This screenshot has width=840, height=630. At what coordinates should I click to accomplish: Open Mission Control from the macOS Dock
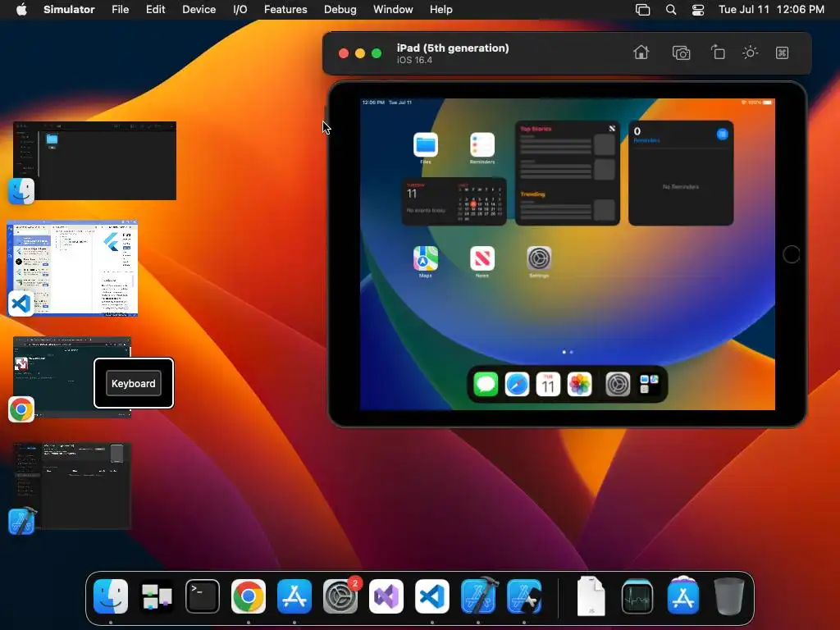[x=157, y=596]
